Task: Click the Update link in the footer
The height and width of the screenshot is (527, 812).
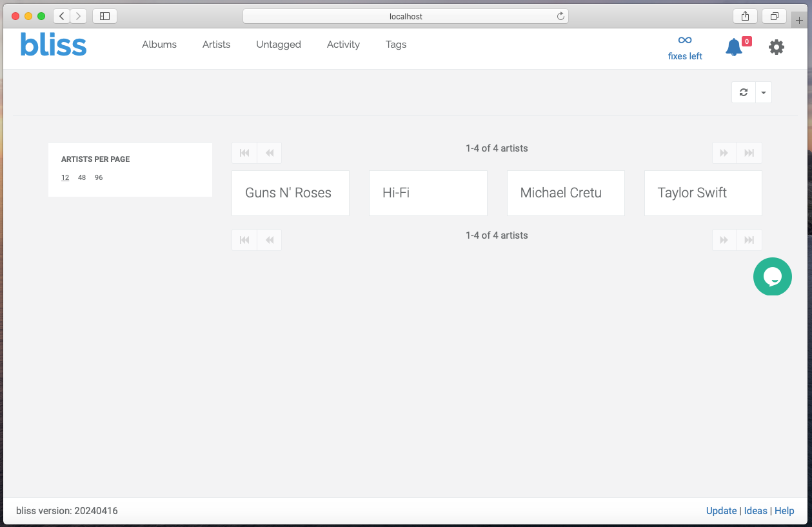Action: (x=721, y=511)
